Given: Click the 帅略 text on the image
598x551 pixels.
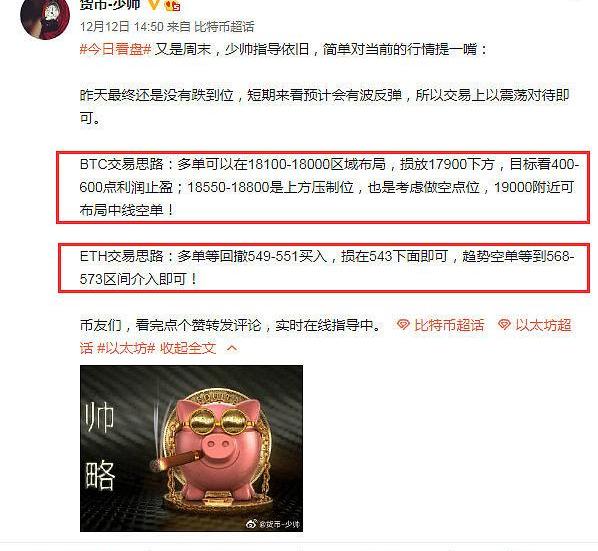Looking at the screenshot, I should [100, 446].
